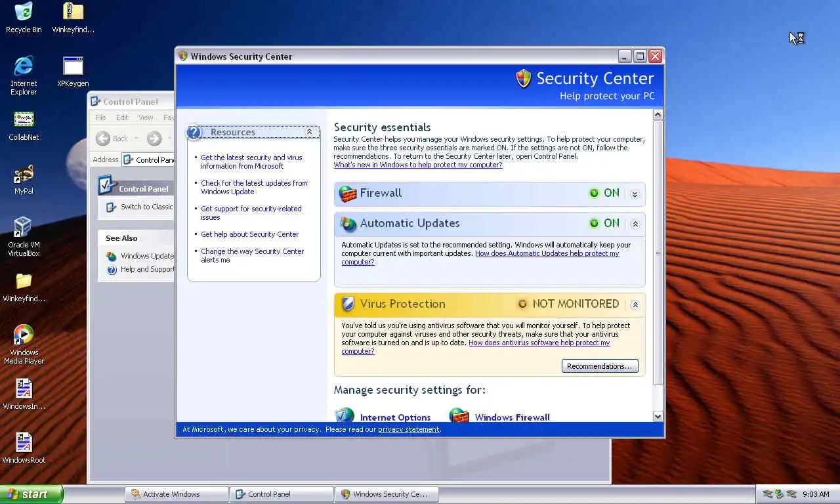Open 'How does Automatic Updates help' link
Screen dimensions: 840x504
pos(547,253)
